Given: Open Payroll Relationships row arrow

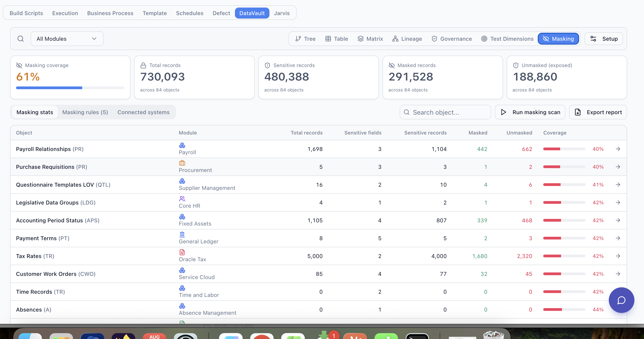Looking at the screenshot, I should (618, 149).
